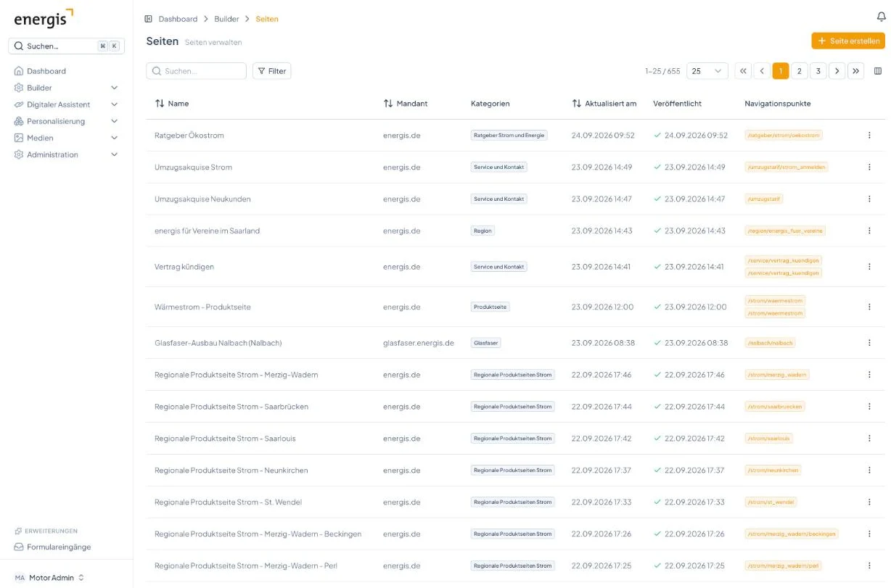
Task: Click the Seite erstellen button
Action: pos(848,41)
